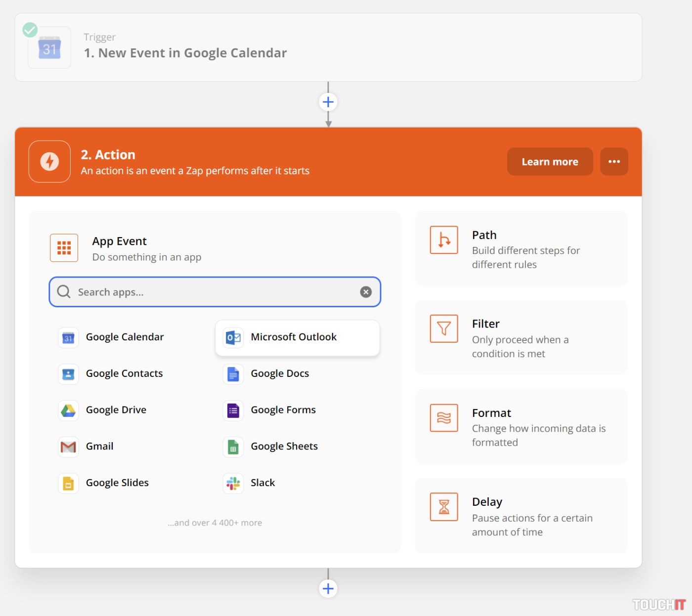692x616 pixels.
Task: Pick the Google Contacts app icon
Action: (x=68, y=374)
